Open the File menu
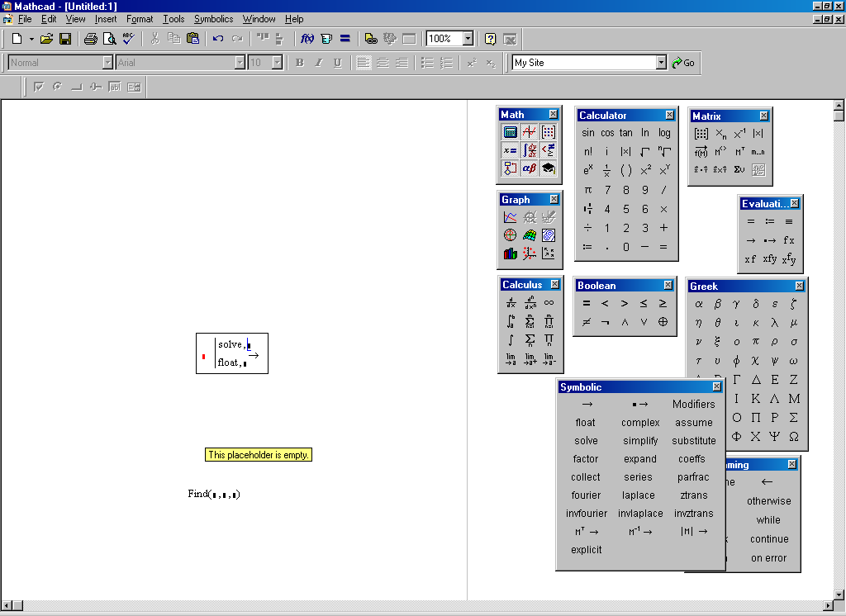This screenshot has width=846, height=616. point(25,19)
